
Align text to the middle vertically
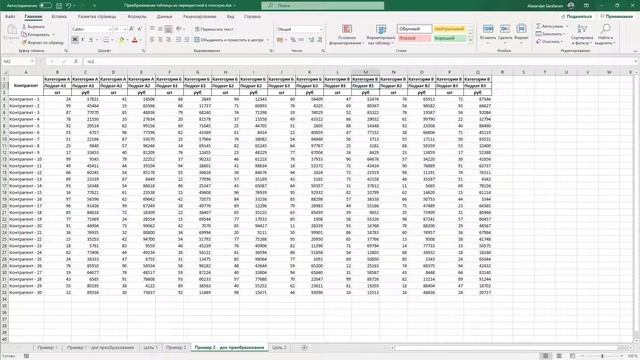click(160, 29)
